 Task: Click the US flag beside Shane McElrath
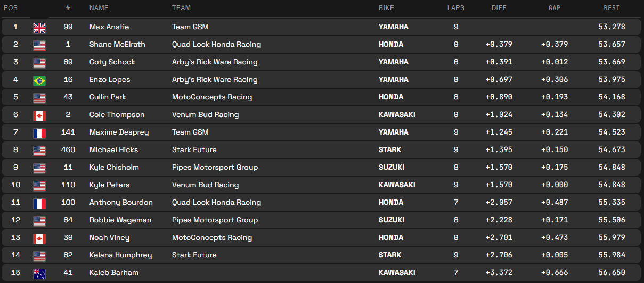[39, 45]
